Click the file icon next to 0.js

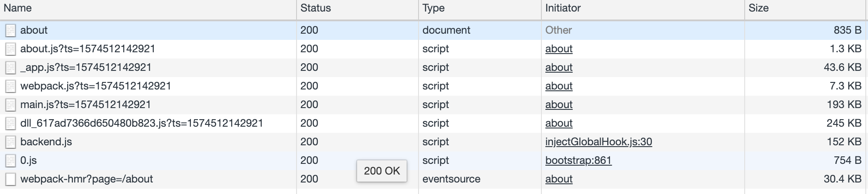pyautogui.click(x=11, y=160)
